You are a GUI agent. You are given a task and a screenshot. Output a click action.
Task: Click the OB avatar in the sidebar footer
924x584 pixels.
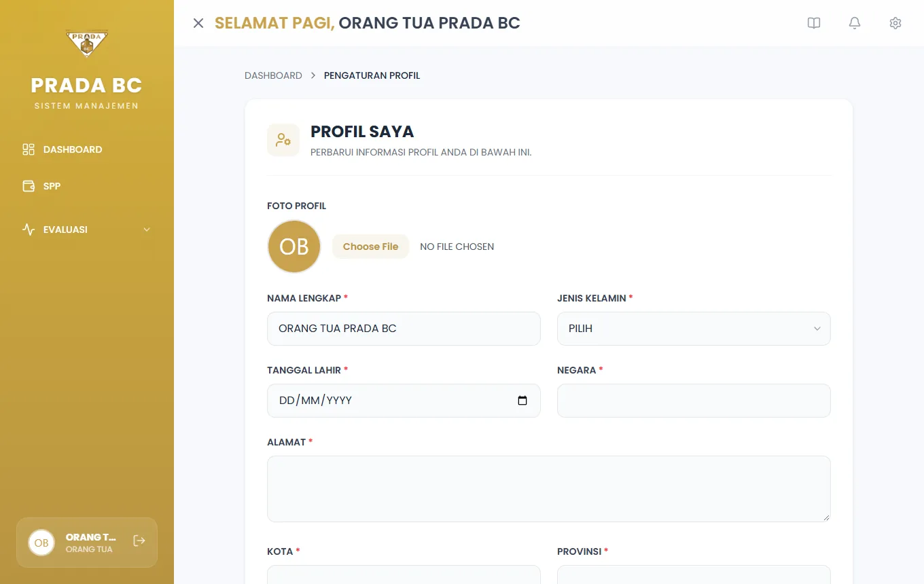click(41, 543)
